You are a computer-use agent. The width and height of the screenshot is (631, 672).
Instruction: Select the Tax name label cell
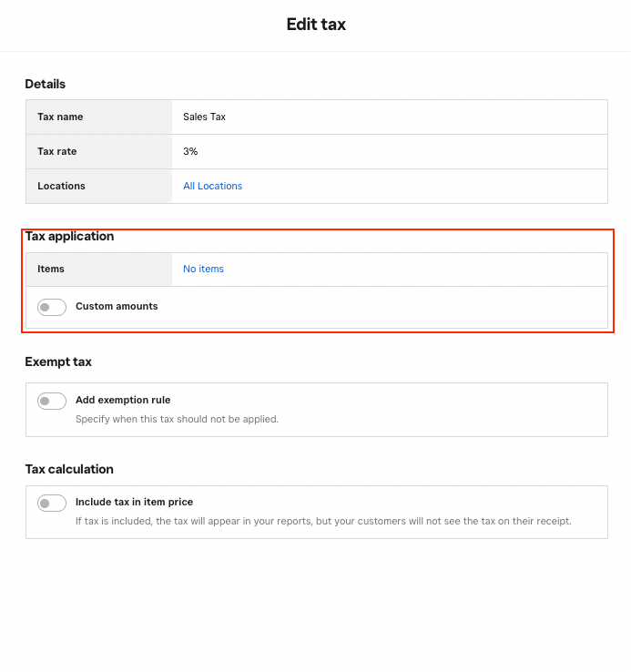(x=99, y=117)
